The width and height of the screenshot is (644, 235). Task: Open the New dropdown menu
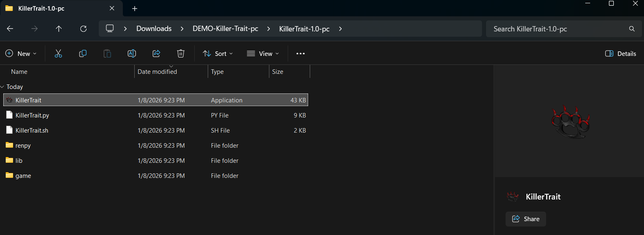(x=21, y=53)
